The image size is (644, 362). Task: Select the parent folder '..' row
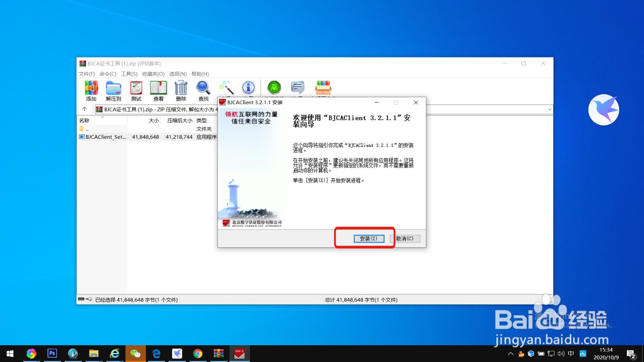point(147,129)
